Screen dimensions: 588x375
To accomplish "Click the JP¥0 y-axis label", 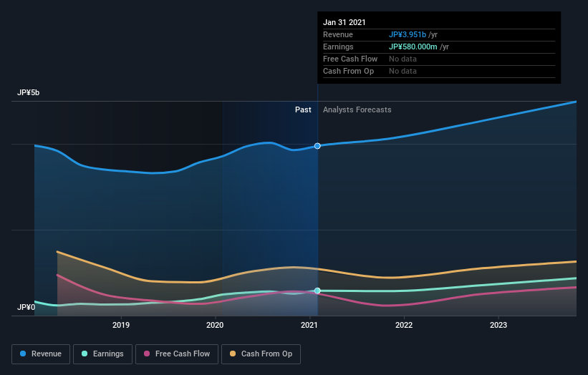I will click(26, 307).
